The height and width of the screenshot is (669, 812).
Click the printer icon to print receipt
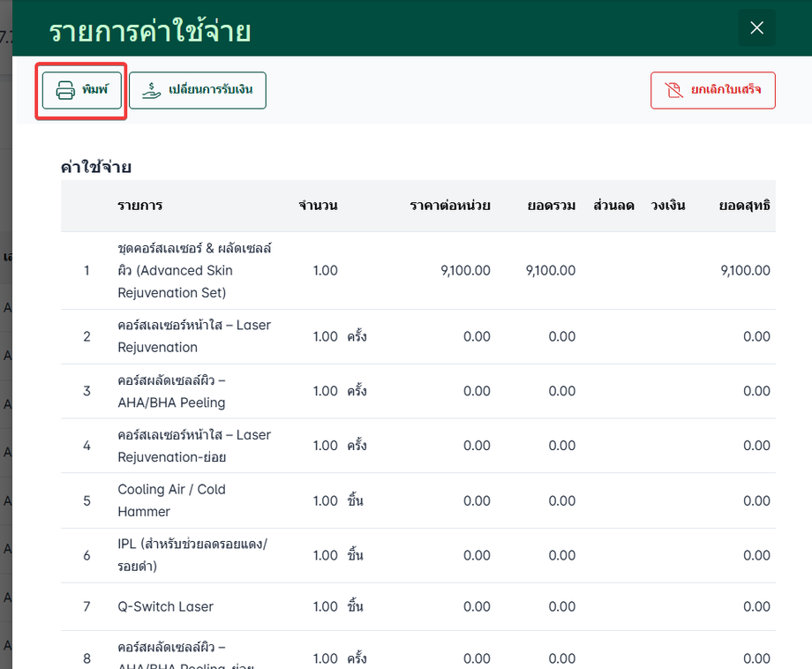[66, 90]
